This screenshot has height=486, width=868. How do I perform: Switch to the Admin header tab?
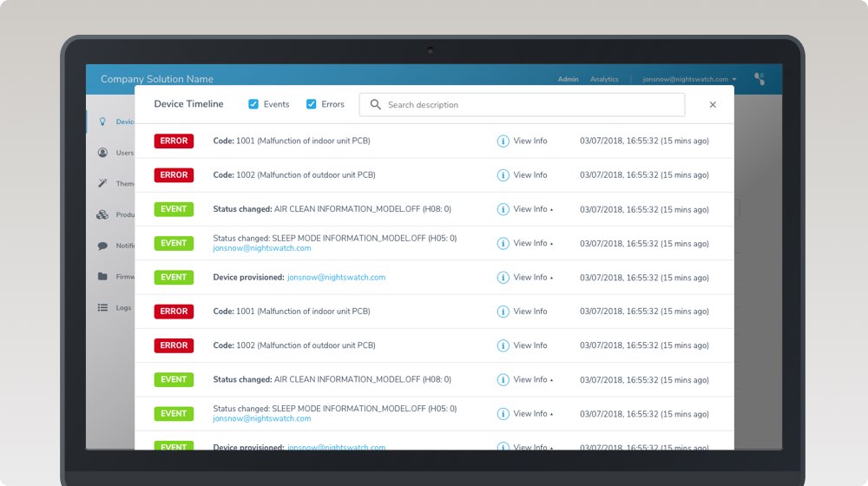point(568,79)
